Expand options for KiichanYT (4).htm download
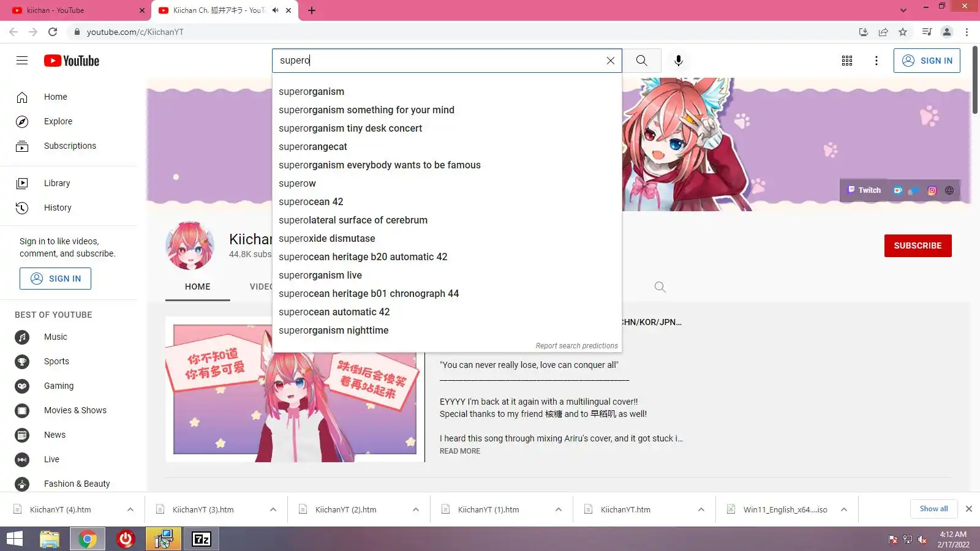980x551 pixels. 130,509
